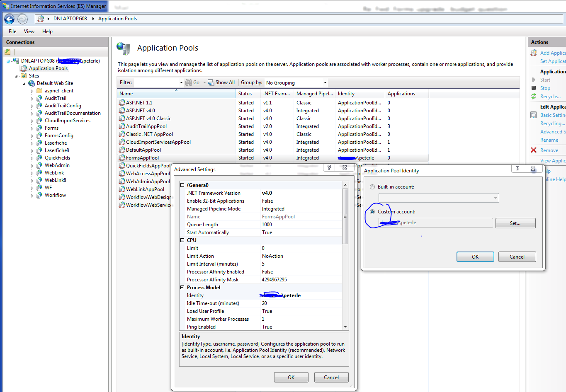Viewport: 566px width, 392px height.
Task: Click the DefaultAppPool row icon
Action: tap(122, 150)
